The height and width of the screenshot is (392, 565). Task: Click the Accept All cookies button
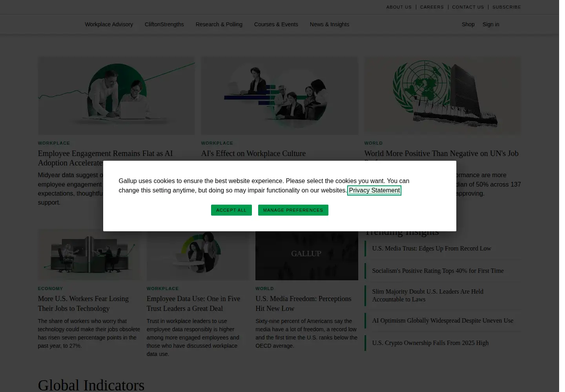[231, 210]
